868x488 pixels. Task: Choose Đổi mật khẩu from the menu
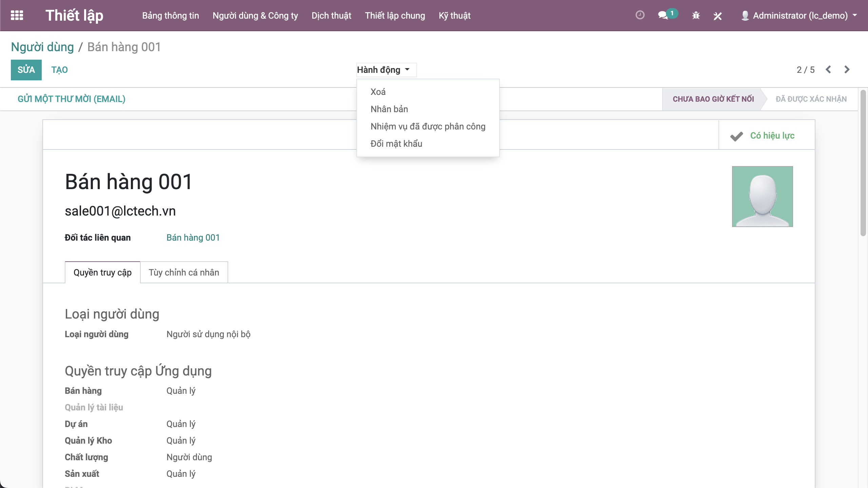[x=396, y=144]
